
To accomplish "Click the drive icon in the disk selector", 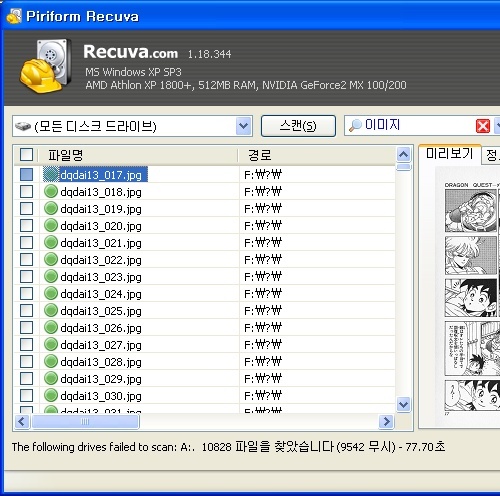I will (x=23, y=126).
